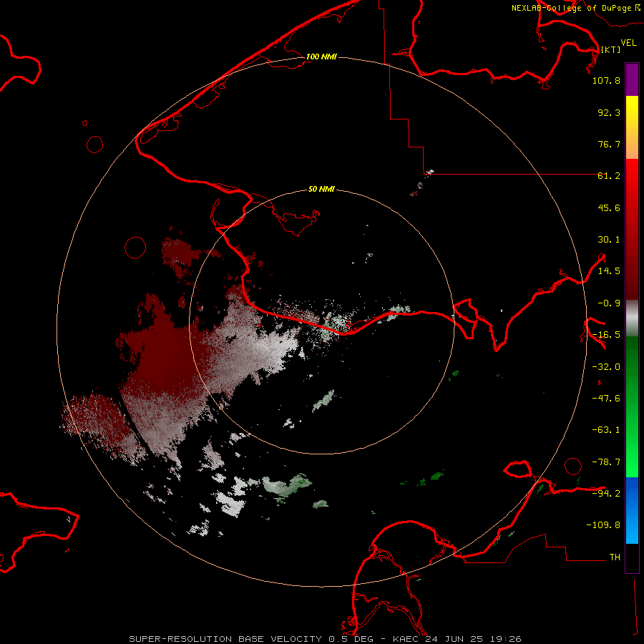Select the 76.7 scale value
The height and width of the screenshot is (644, 644).
tap(609, 144)
